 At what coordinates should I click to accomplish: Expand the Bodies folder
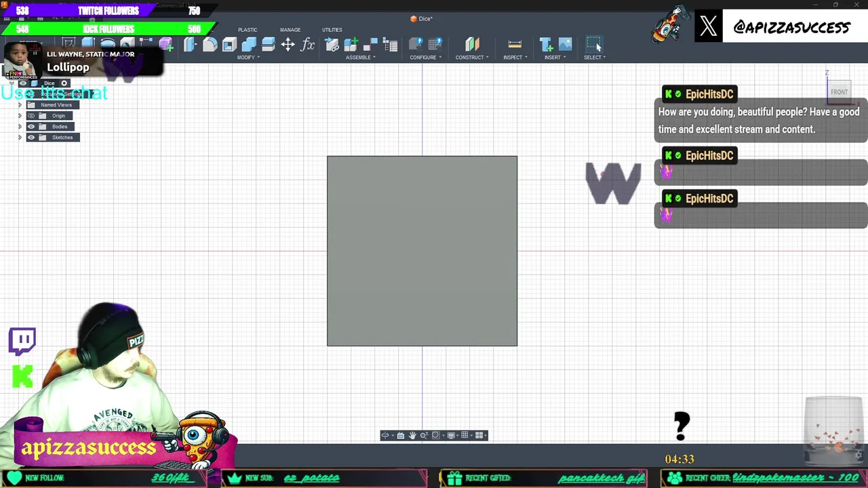point(20,127)
